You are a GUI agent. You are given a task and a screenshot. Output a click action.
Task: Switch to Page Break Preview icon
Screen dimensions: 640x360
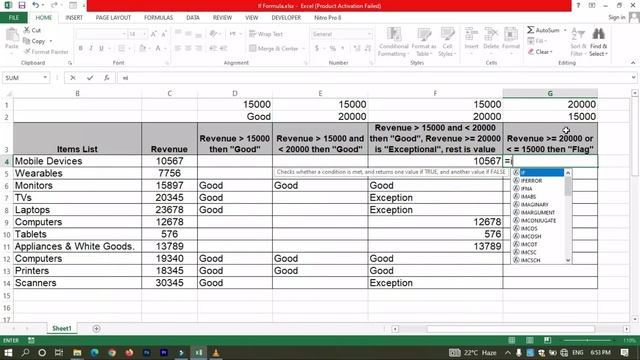click(547, 340)
